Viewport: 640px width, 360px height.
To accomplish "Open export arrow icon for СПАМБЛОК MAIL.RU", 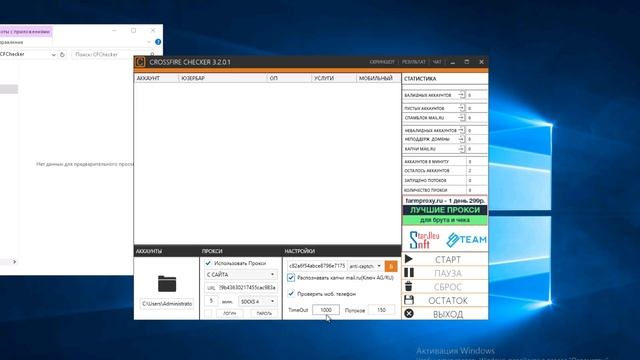I will (x=461, y=118).
